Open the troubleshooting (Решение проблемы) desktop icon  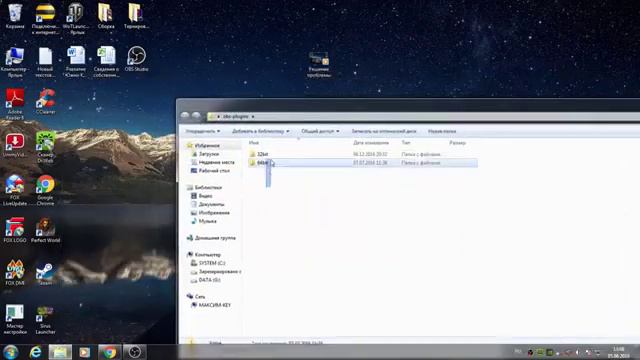point(319,64)
